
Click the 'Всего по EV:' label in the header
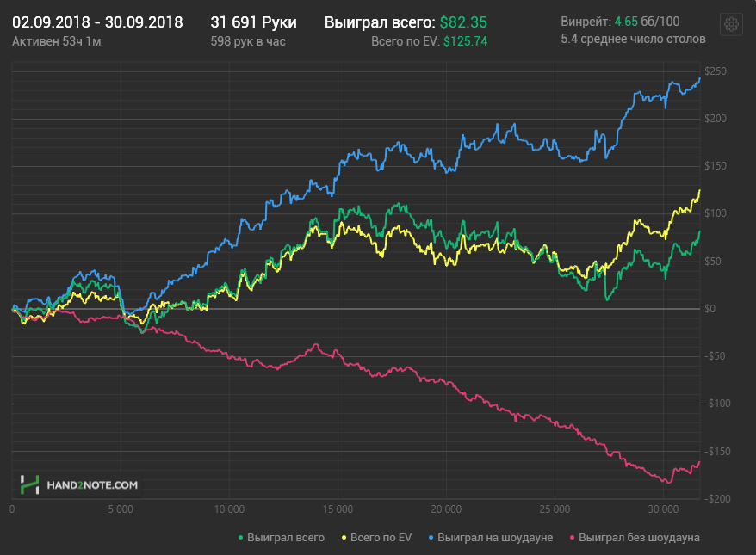pyautogui.click(x=406, y=41)
